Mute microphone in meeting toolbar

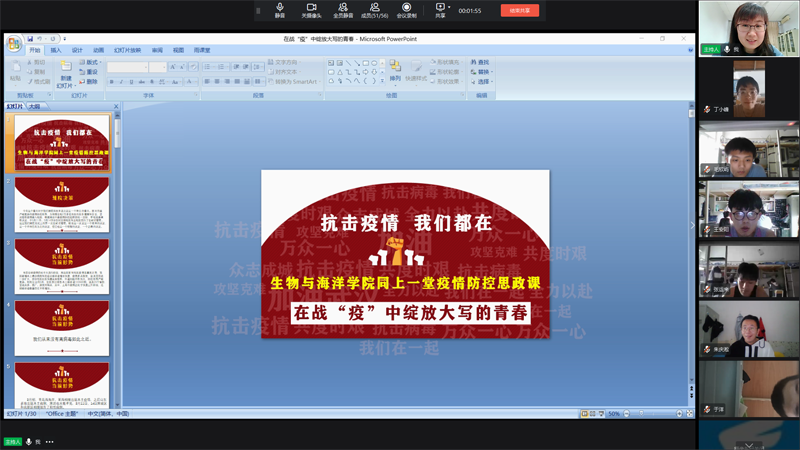pos(280,9)
